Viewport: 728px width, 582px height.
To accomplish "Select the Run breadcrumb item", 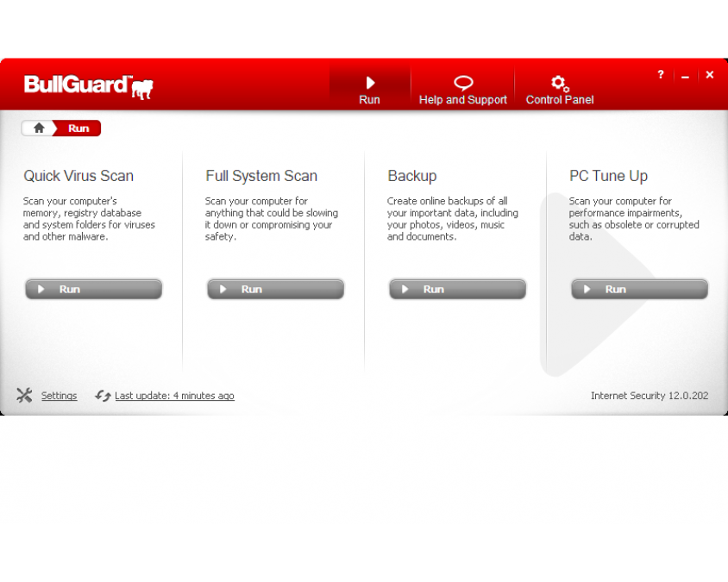I will [78, 128].
